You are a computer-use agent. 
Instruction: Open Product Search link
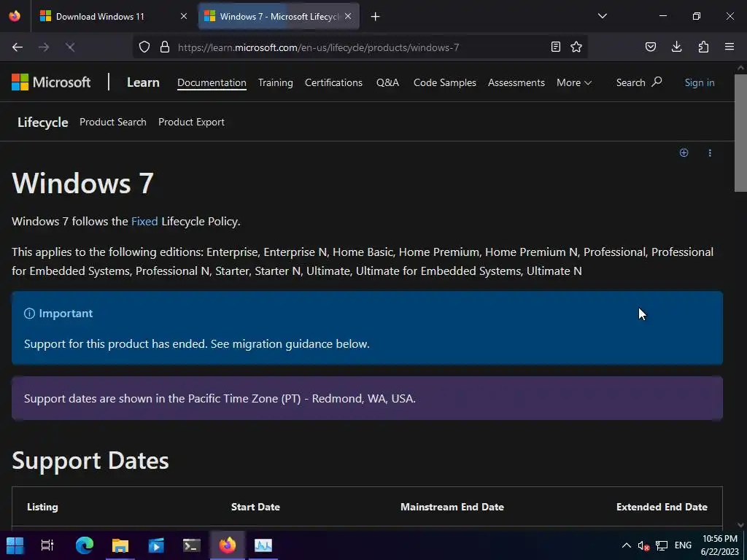click(113, 122)
